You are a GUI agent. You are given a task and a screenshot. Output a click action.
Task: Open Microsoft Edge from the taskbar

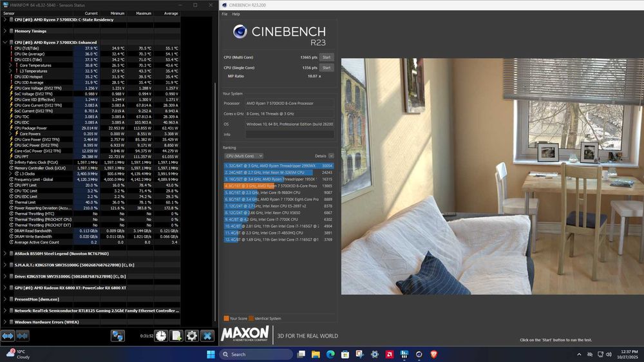(330, 354)
